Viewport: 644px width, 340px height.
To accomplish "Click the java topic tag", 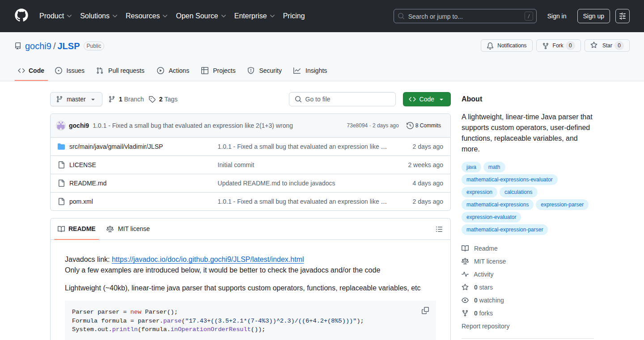I will tap(471, 167).
